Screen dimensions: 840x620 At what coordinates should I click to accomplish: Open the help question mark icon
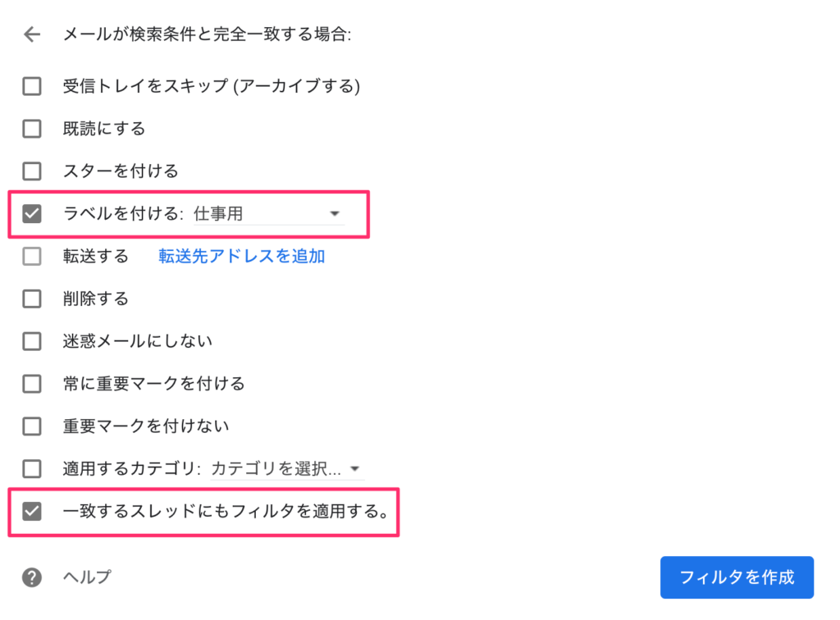31,577
